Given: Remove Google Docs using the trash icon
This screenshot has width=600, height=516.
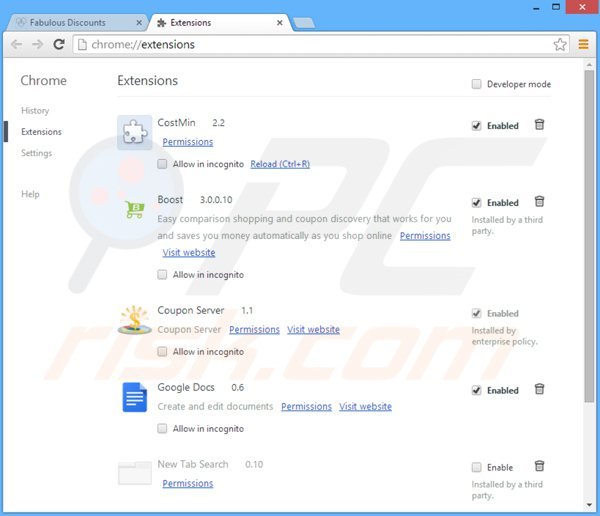Looking at the screenshot, I should click(x=540, y=390).
